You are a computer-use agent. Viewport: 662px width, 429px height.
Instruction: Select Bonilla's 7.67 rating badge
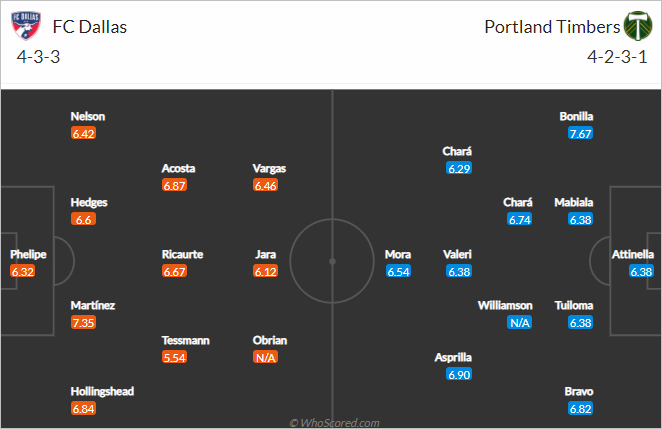point(581,133)
